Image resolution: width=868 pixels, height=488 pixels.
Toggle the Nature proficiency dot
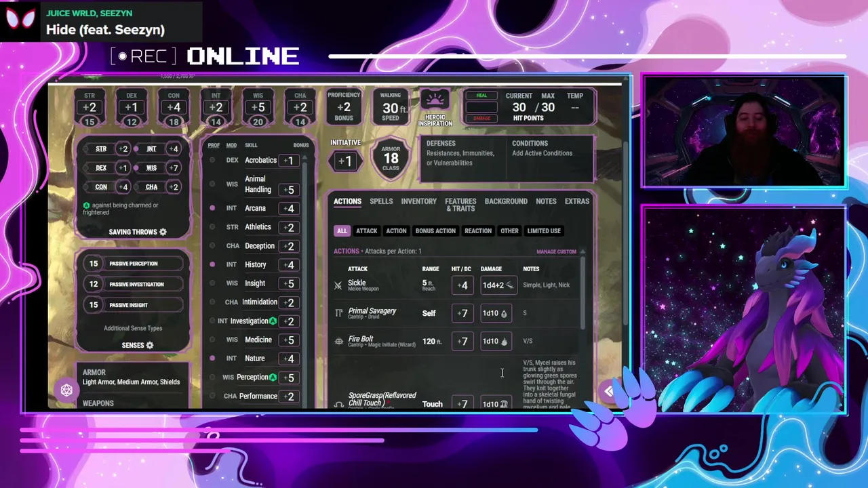212,358
